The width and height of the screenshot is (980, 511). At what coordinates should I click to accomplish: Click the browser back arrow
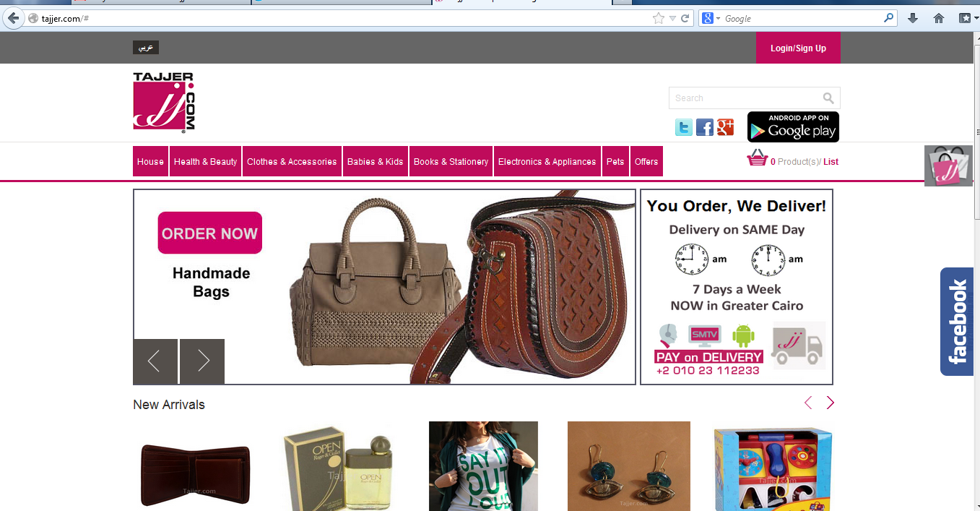coord(13,18)
